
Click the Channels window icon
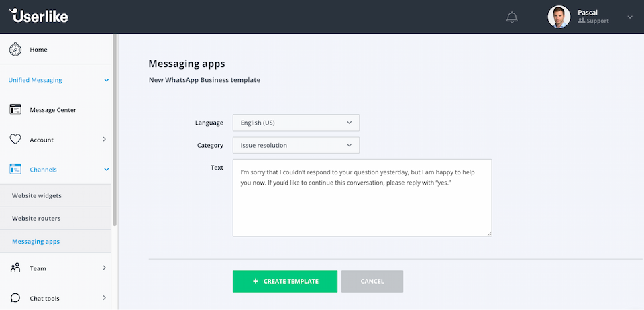[x=15, y=169]
